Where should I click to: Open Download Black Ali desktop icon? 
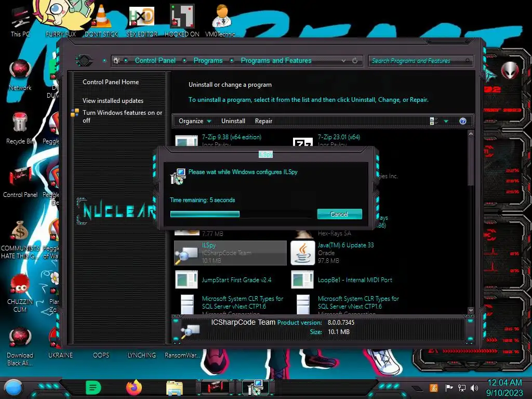click(x=20, y=347)
